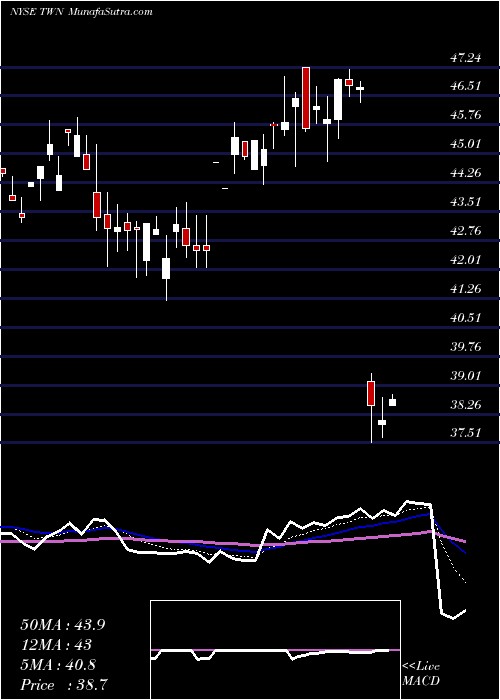Select the 43.51 price axis label

(466, 202)
